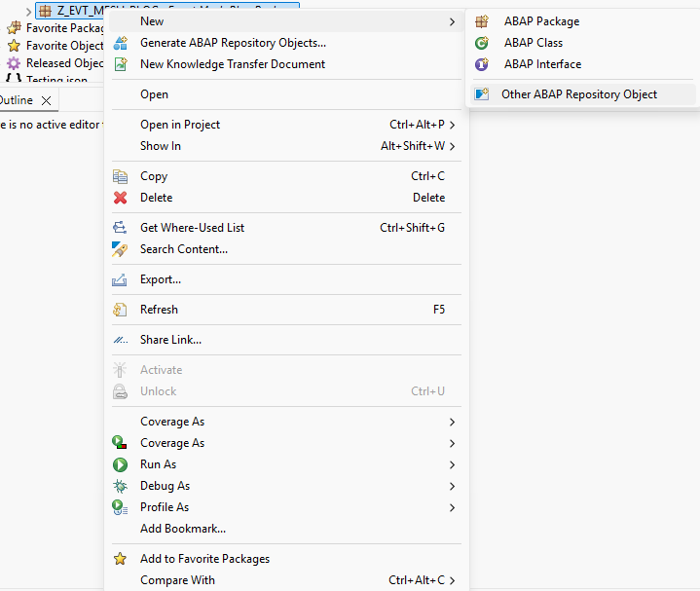
Task: Expand the Z_EVT package tree node
Action: point(28,11)
